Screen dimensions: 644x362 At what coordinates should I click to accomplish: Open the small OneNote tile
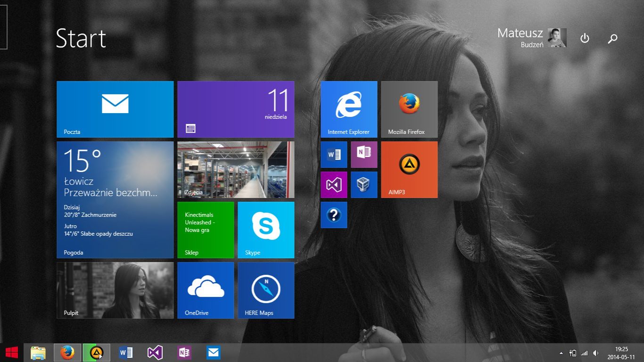(x=364, y=155)
